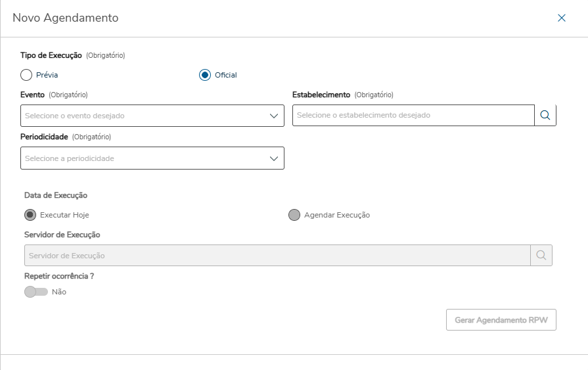Click the 'Não' label beside the switch

pos(59,292)
